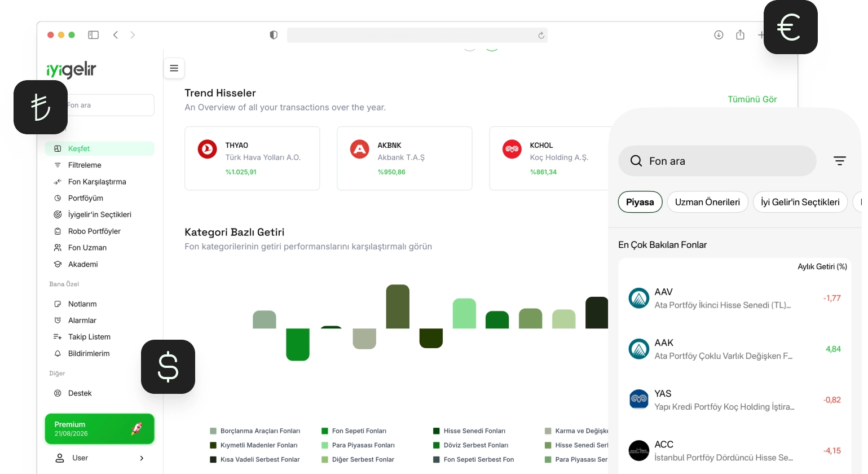Open the KCHOL stock card
The height and width of the screenshot is (474, 868).
coord(549,159)
